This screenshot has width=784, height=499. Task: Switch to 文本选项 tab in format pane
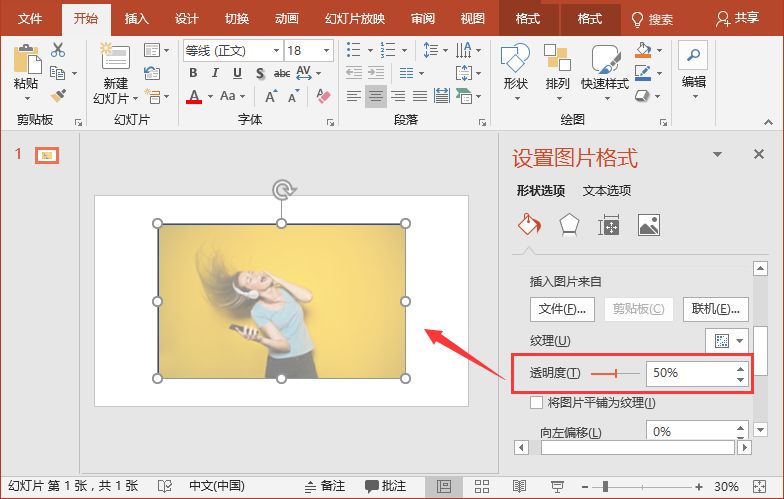(x=606, y=191)
